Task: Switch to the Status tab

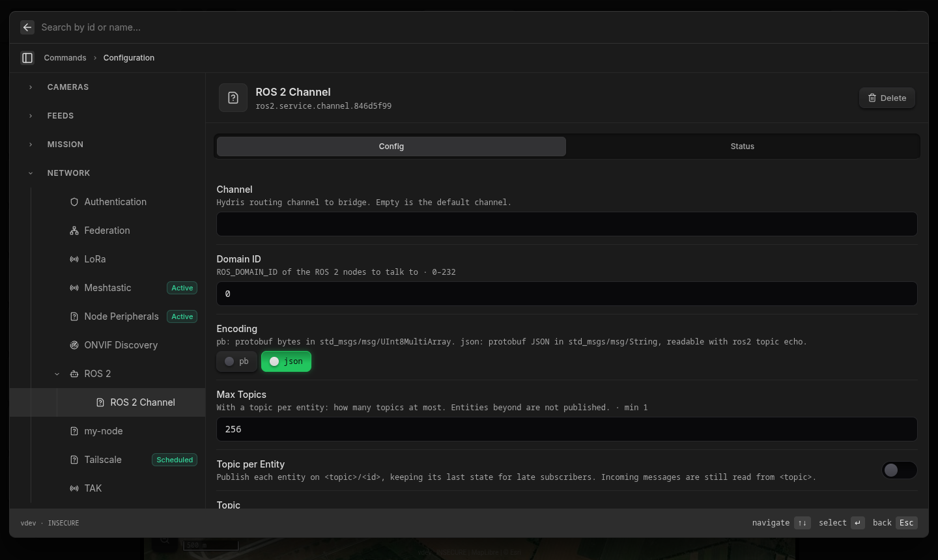Action: [x=743, y=147]
